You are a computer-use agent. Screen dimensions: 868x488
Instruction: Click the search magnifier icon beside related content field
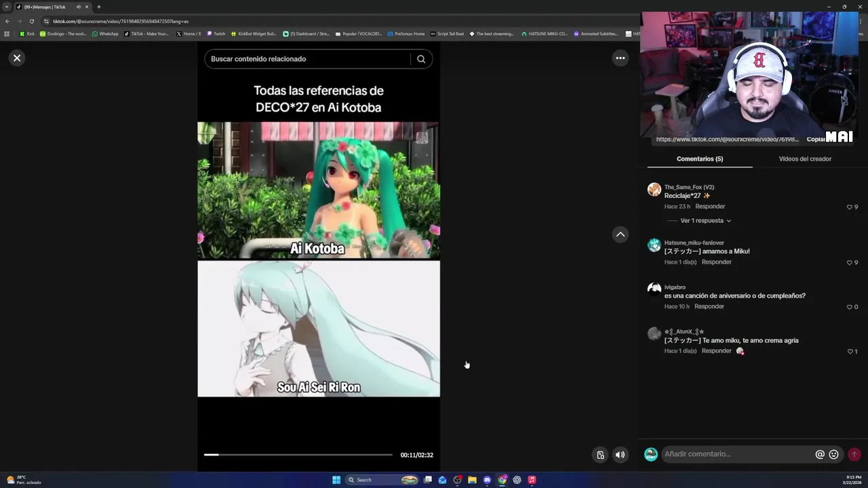pos(421,59)
